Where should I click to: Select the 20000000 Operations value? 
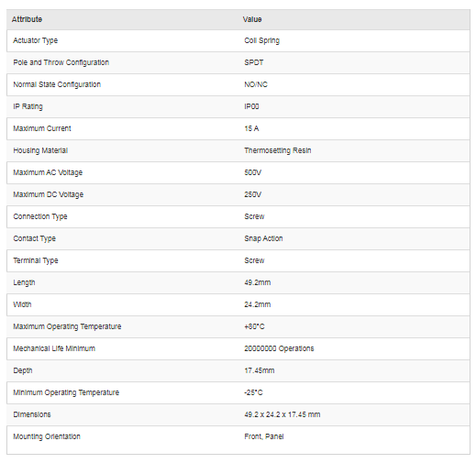pyautogui.click(x=279, y=348)
